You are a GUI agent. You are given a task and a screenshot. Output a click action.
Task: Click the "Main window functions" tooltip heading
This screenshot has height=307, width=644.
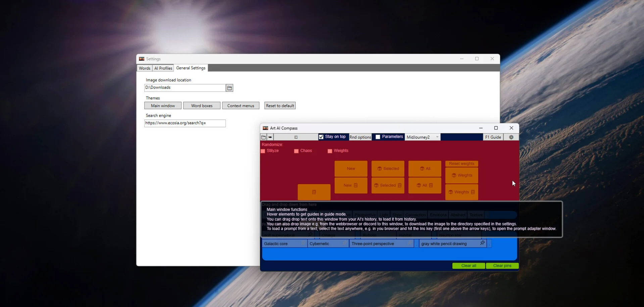(287, 209)
